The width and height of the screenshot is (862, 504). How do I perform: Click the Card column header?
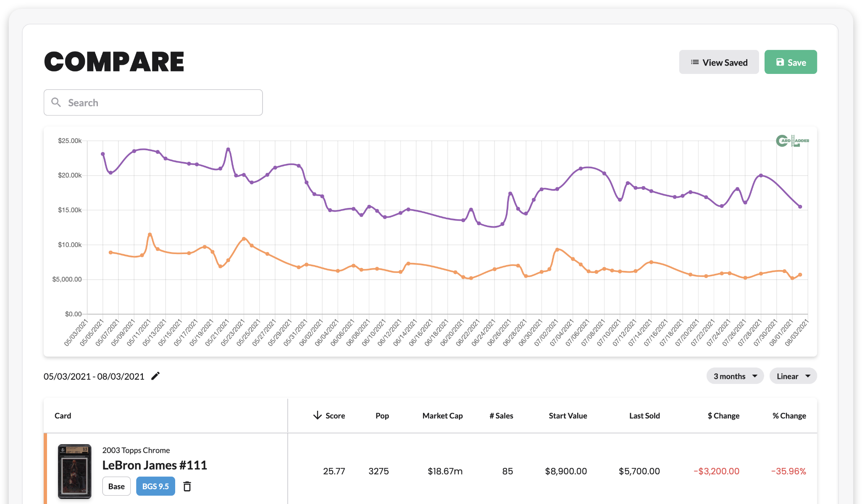click(63, 415)
